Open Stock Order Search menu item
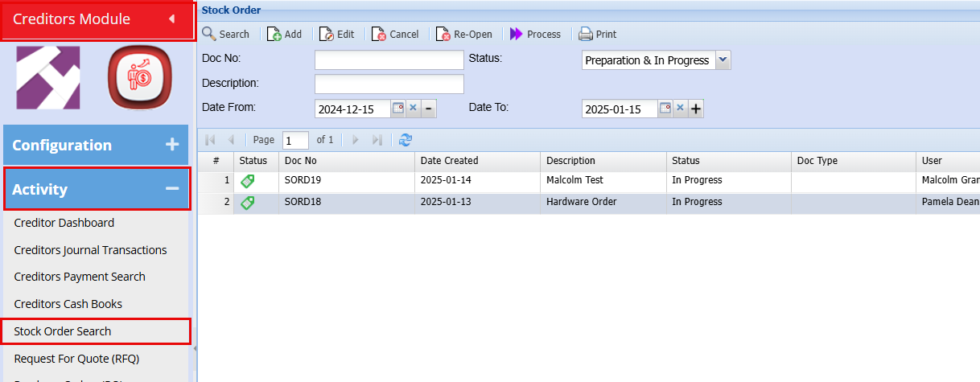Screen dimensions: 980x382 pyautogui.click(x=63, y=331)
